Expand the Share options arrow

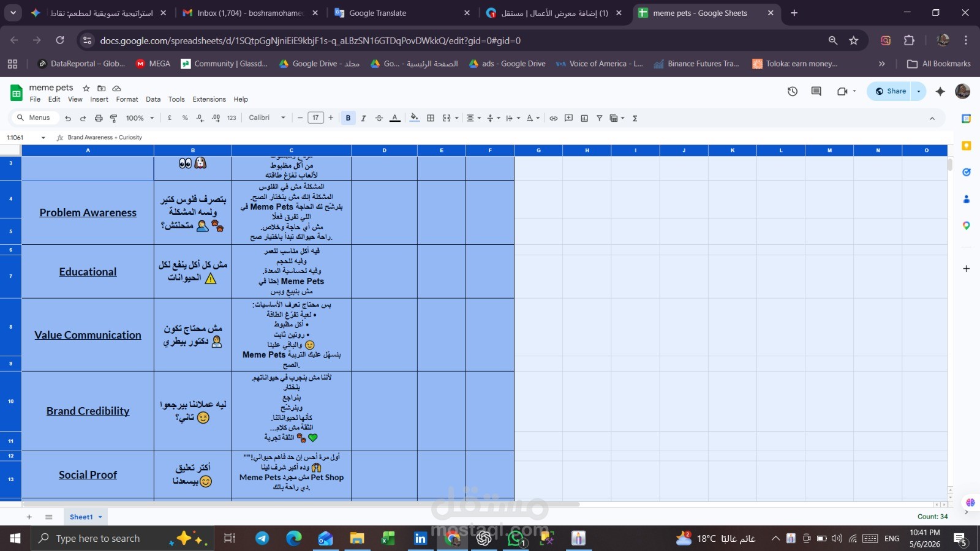tap(918, 91)
